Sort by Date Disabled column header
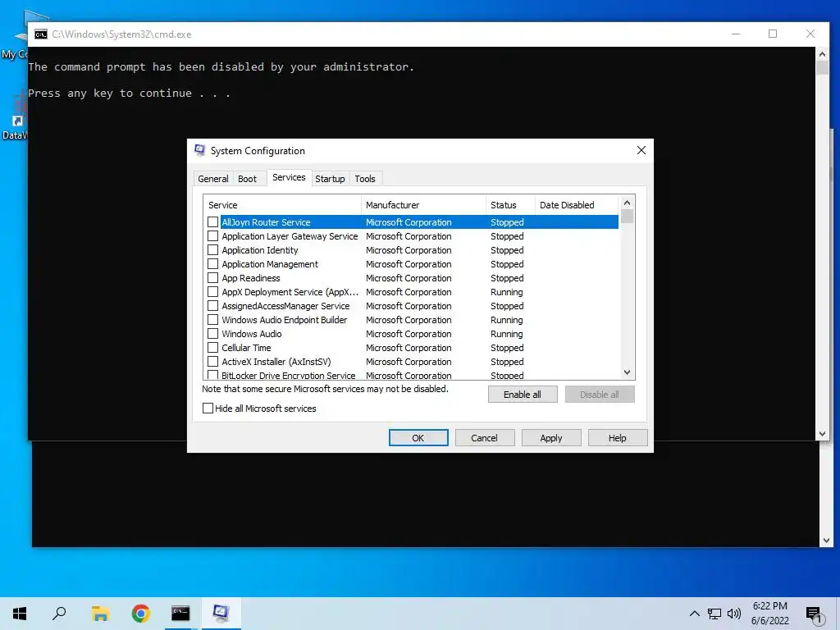The width and height of the screenshot is (840, 630). 577,205
